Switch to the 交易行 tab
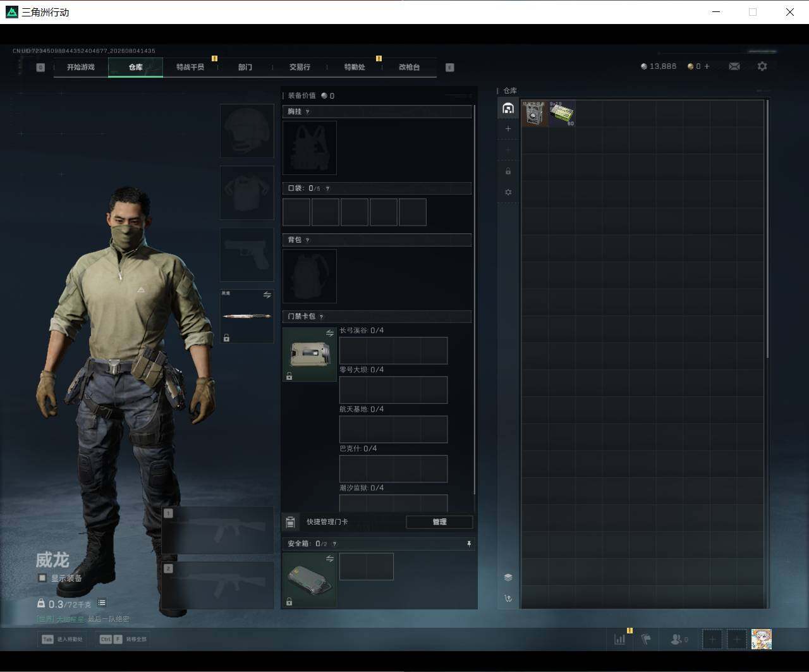The width and height of the screenshot is (809, 672). (300, 67)
